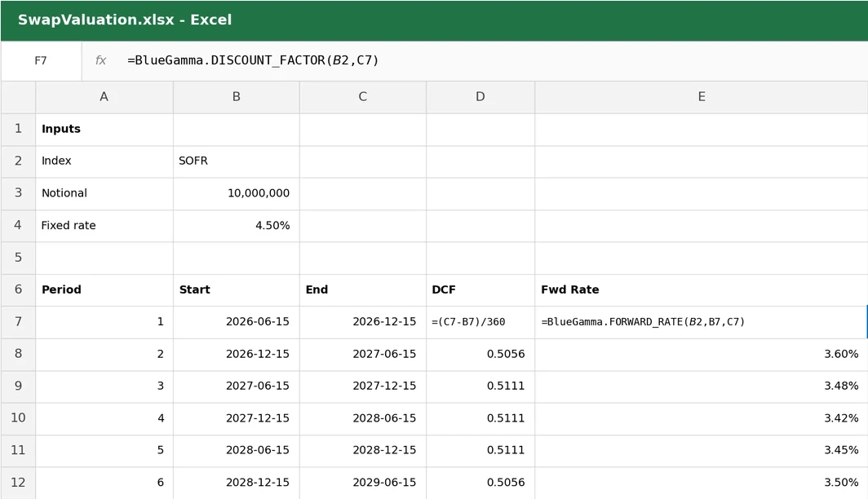Click the 'SOFR' cell
This screenshot has width=868, height=499.
click(x=237, y=161)
